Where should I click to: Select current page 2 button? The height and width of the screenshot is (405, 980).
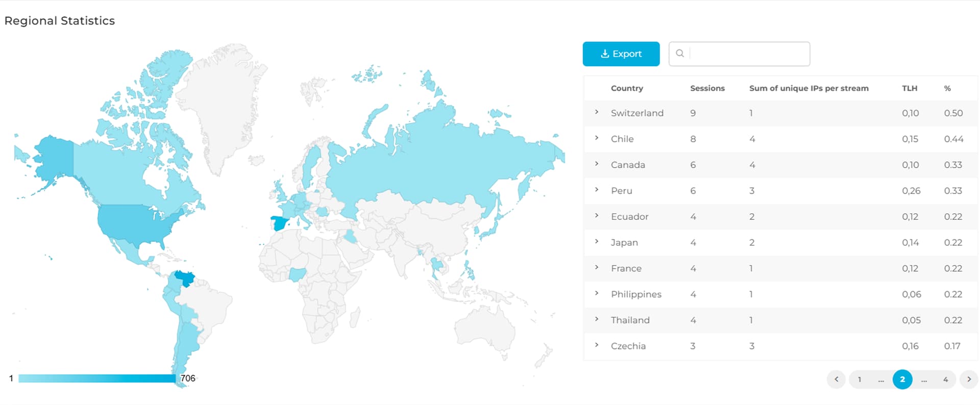902,379
